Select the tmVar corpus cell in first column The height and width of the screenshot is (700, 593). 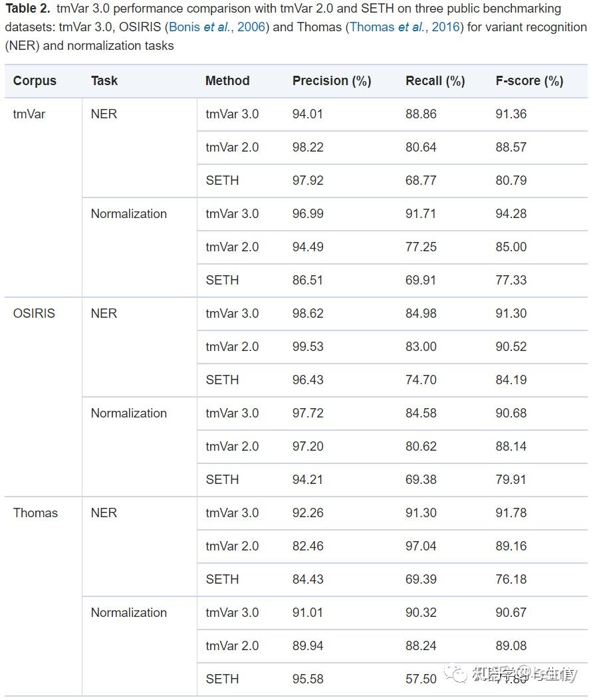click(29, 114)
